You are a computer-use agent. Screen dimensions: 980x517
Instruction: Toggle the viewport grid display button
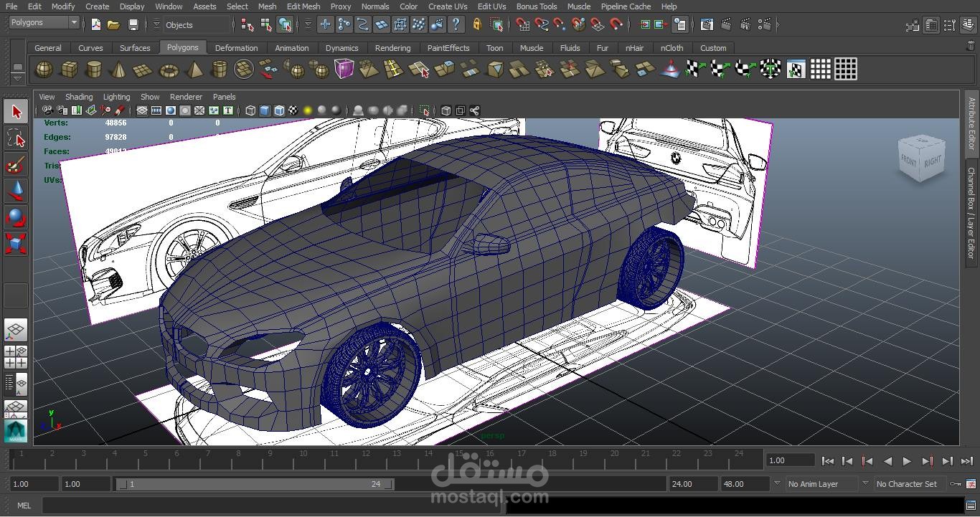(142, 110)
